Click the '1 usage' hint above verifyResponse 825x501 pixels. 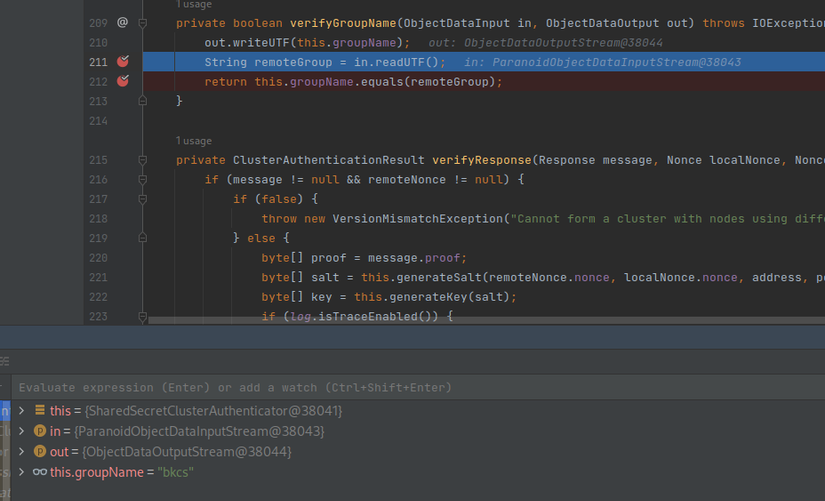(193, 141)
